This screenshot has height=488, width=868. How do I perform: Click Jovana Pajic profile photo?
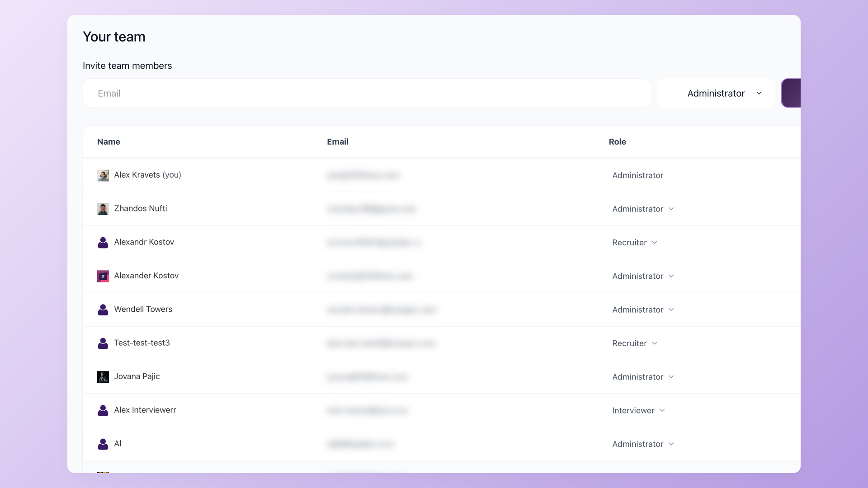103,377
